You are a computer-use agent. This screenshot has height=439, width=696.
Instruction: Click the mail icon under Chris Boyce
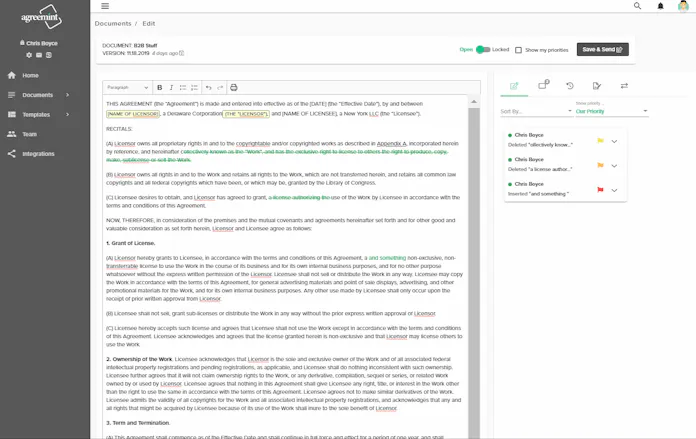tap(39, 55)
